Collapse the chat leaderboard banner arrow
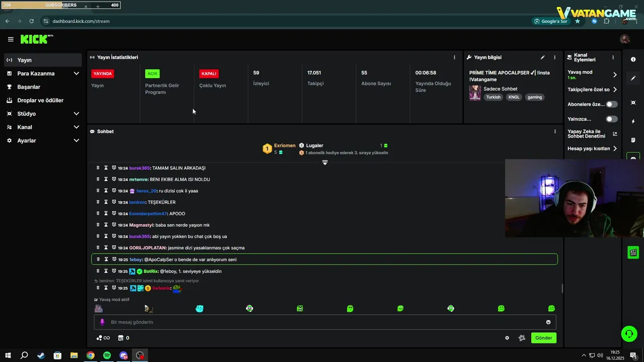 (x=325, y=162)
